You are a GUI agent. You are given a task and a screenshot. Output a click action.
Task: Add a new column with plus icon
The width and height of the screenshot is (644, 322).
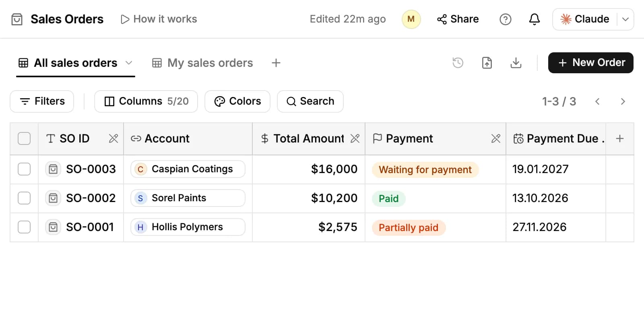point(620,138)
